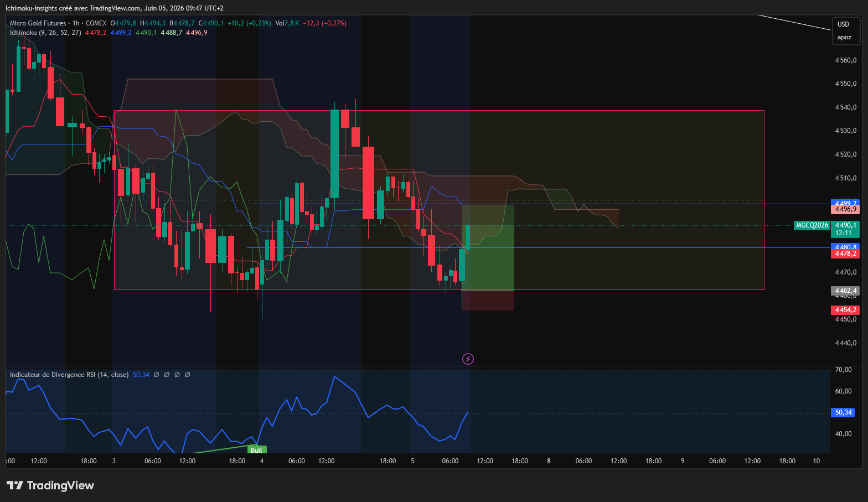Click the price axis label 4 550,0

pos(846,84)
